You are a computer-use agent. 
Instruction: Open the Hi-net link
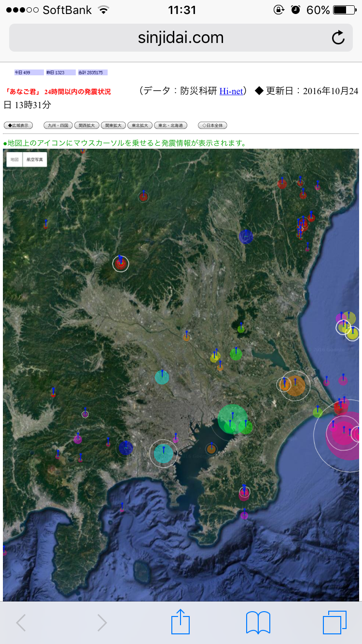pyautogui.click(x=231, y=91)
